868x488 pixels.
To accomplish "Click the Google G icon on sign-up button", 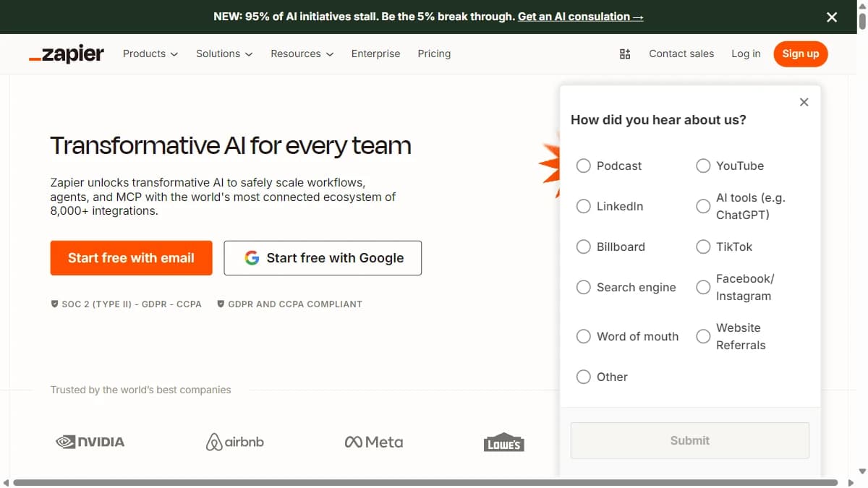I will [252, 257].
